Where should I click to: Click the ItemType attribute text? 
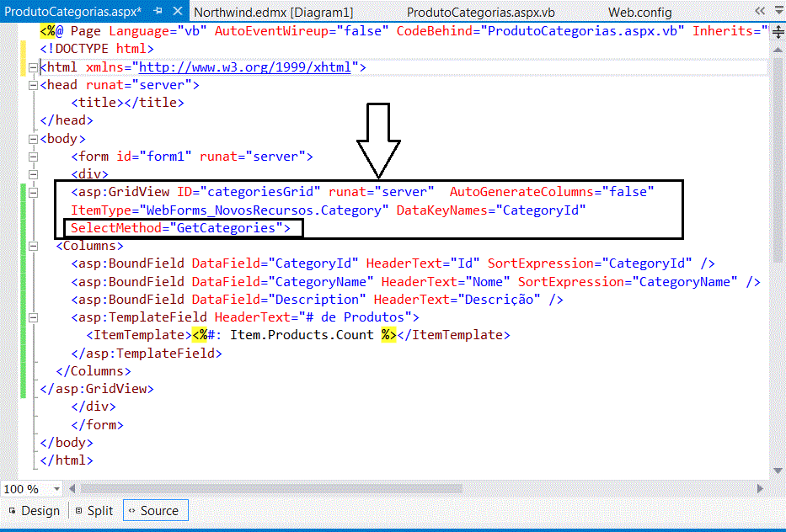(x=230, y=210)
